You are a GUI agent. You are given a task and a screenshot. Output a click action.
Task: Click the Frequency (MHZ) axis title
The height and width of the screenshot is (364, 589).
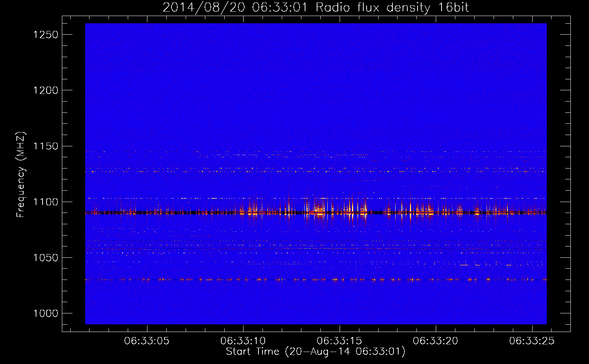[x=21, y=175]
